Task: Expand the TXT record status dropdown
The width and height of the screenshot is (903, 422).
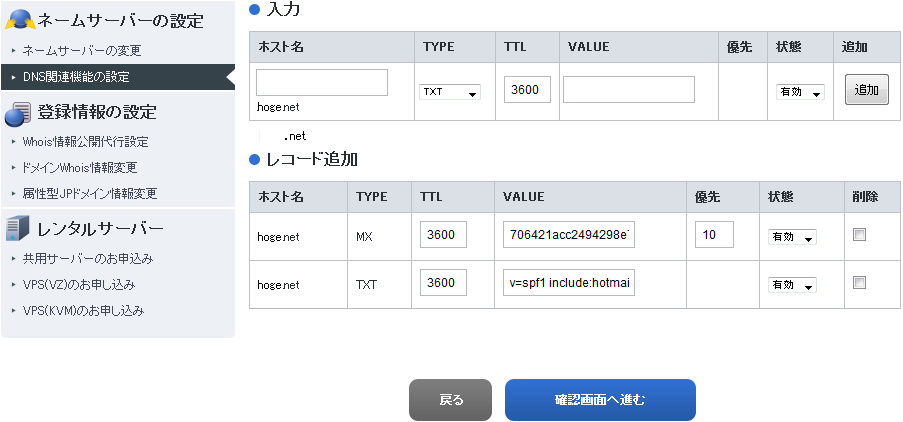Action: [792, 285]
